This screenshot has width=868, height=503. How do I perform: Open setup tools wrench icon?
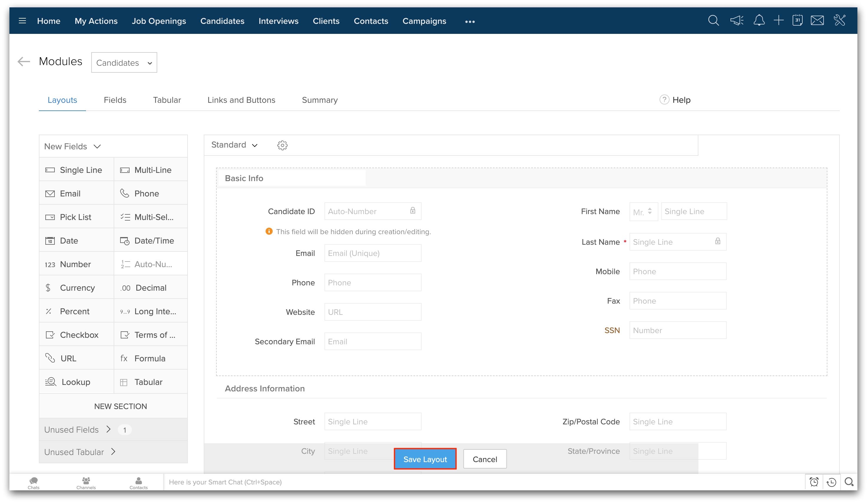click(839, 21)
